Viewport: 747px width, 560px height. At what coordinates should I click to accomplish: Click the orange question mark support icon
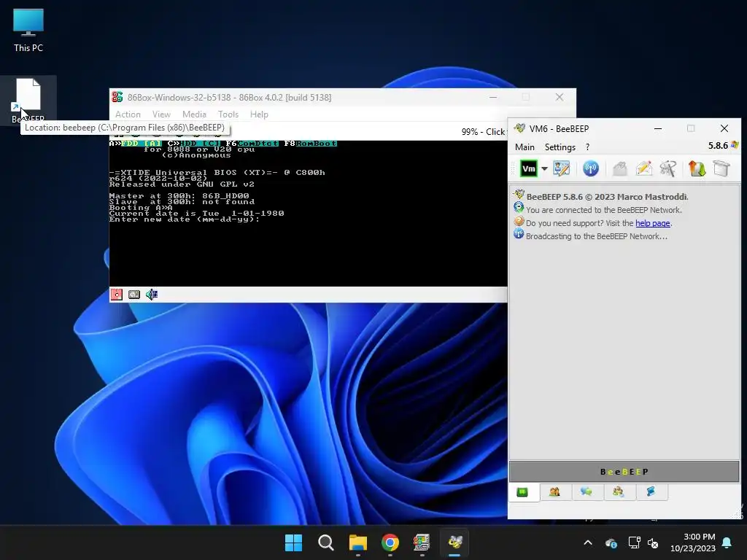click(x=519, y=222)
